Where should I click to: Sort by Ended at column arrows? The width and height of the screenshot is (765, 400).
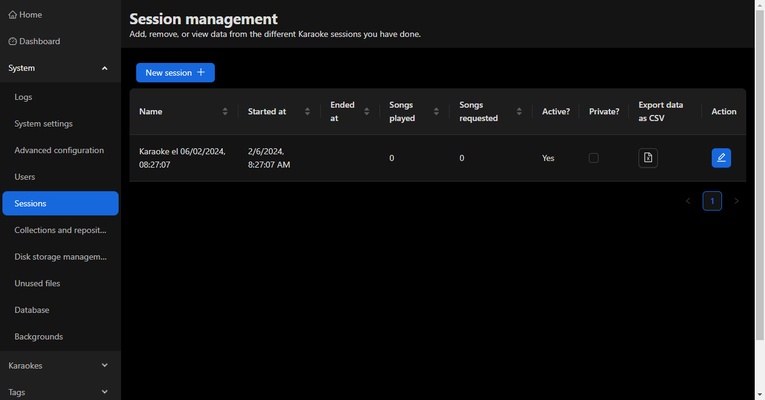[x=367, y=112]
